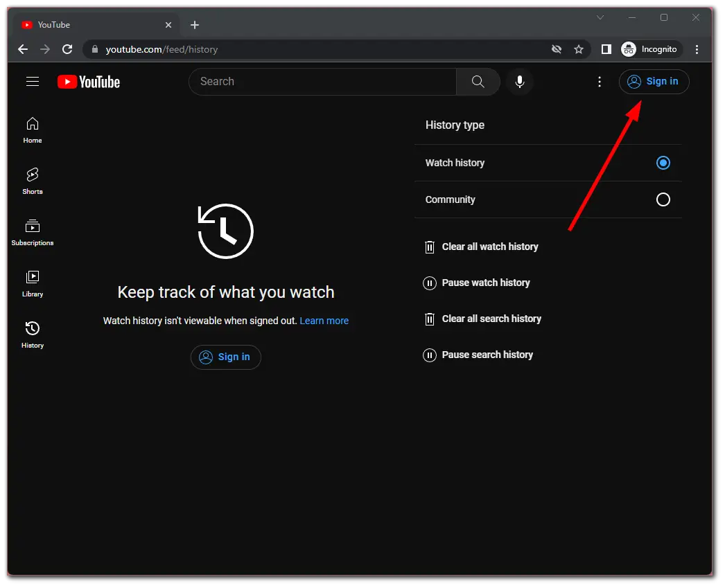
Task: Minimize the browser window
Action: (632, 17)
